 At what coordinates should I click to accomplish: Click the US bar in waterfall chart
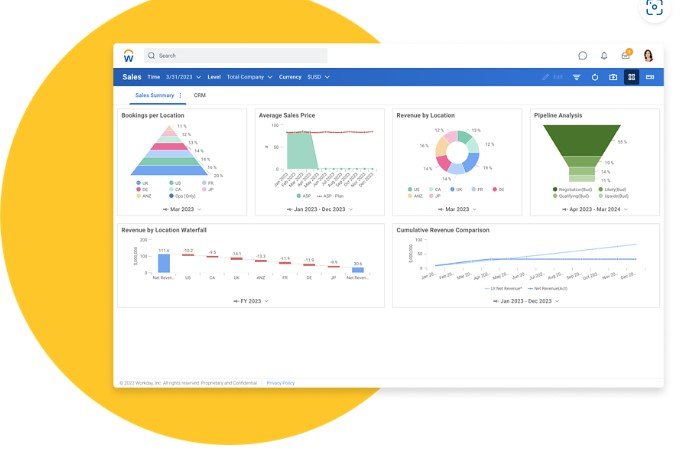point(188,255)
